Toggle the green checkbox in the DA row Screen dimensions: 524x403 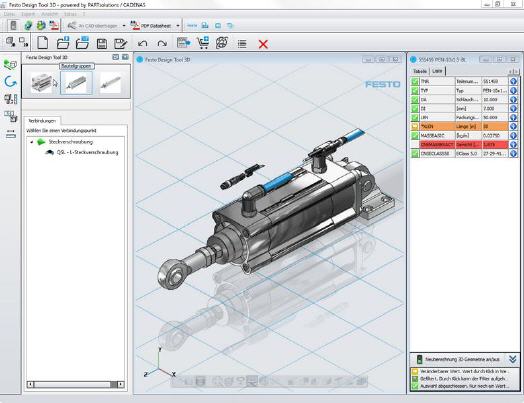(415, 100)
